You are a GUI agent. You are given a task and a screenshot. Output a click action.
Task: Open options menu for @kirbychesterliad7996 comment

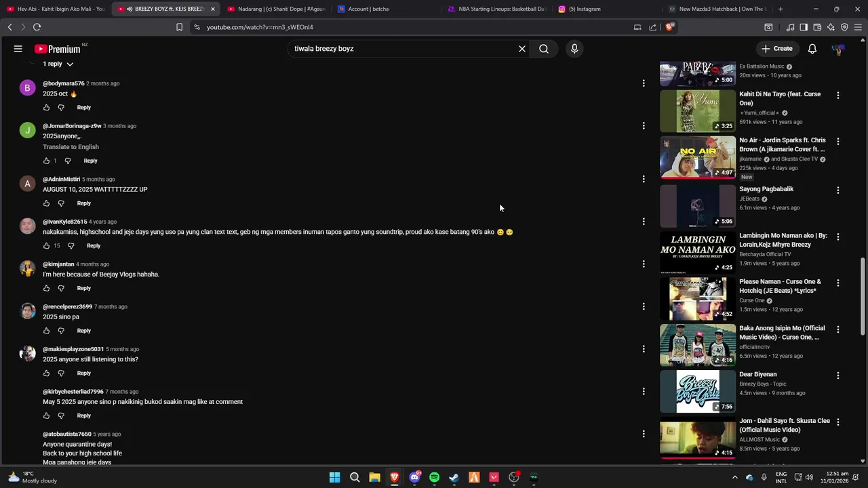pos(644,392)
